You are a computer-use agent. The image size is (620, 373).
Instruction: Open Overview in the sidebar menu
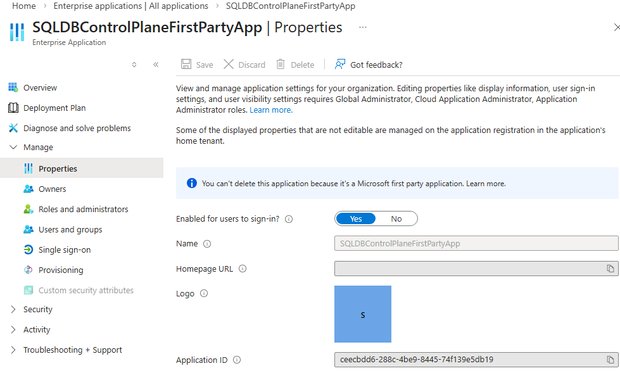point(40,88)
